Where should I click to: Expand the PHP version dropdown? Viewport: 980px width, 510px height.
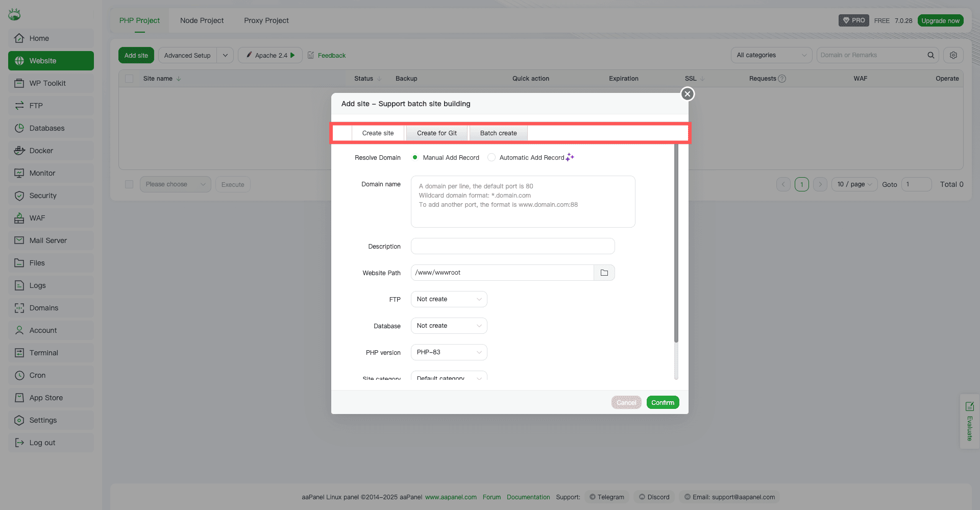449,352
